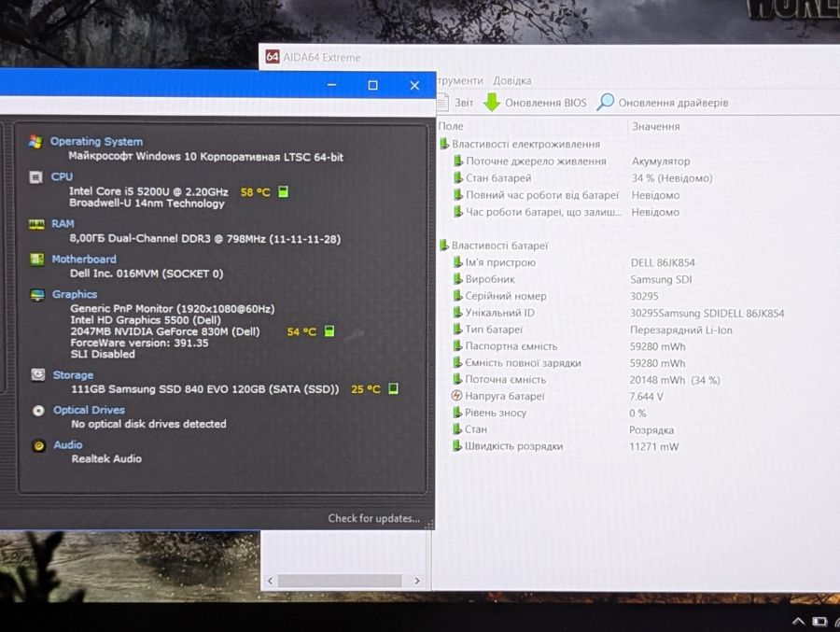Open the RAM section link
The width and height of the screenshot is (840, 632).
63,223
